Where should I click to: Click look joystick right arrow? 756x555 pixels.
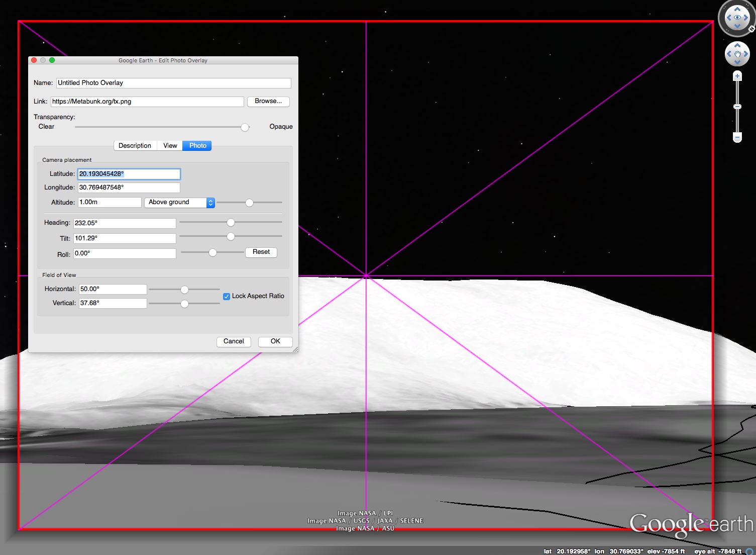pyautogui.click(x=746, y=18)
